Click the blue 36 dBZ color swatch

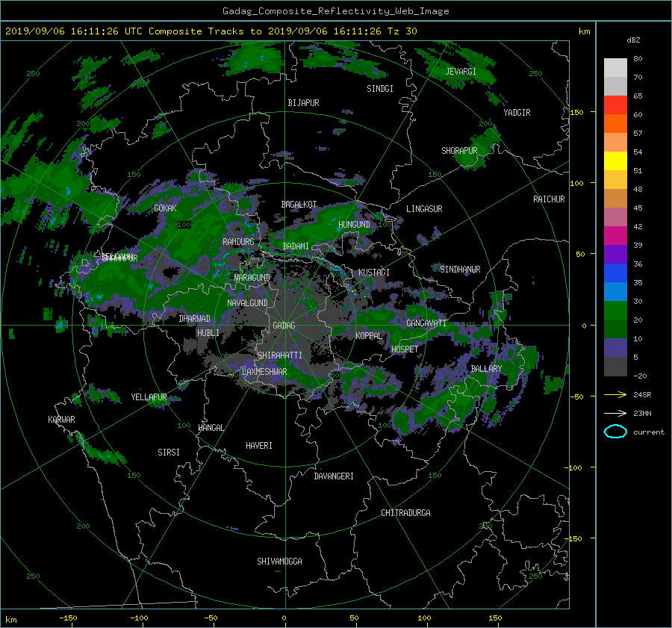(x=615, y=273)
